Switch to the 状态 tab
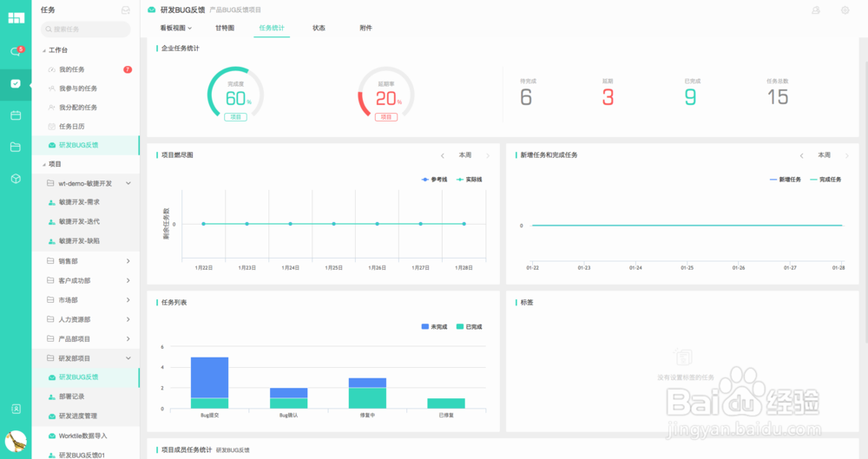The image size is (868, 459). tap(319, 28)
